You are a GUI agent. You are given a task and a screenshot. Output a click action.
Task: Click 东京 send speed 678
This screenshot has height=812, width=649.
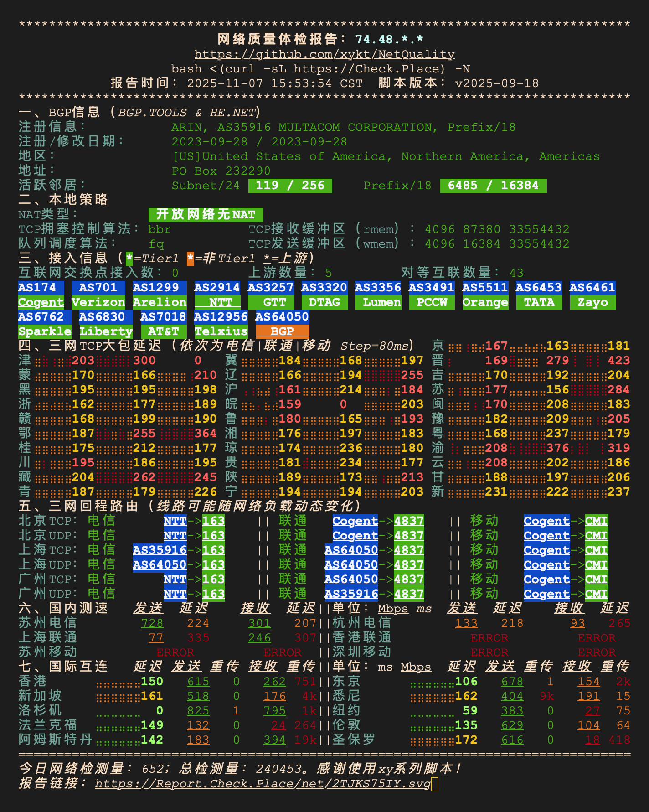coord(512,682)
